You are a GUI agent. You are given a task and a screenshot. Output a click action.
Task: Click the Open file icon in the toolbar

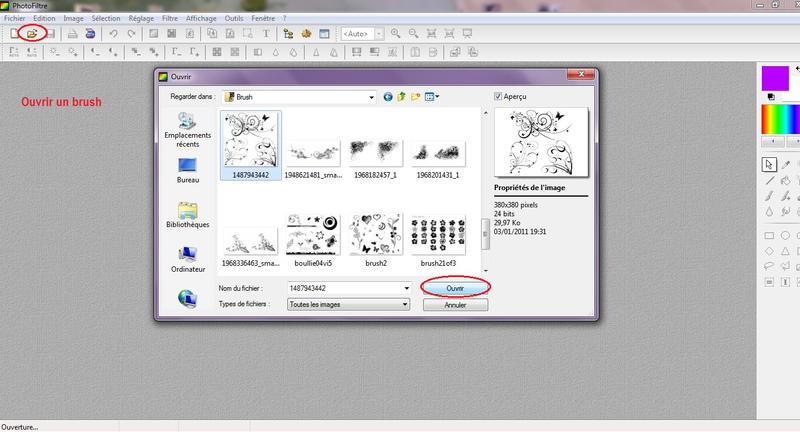(32, 34)
